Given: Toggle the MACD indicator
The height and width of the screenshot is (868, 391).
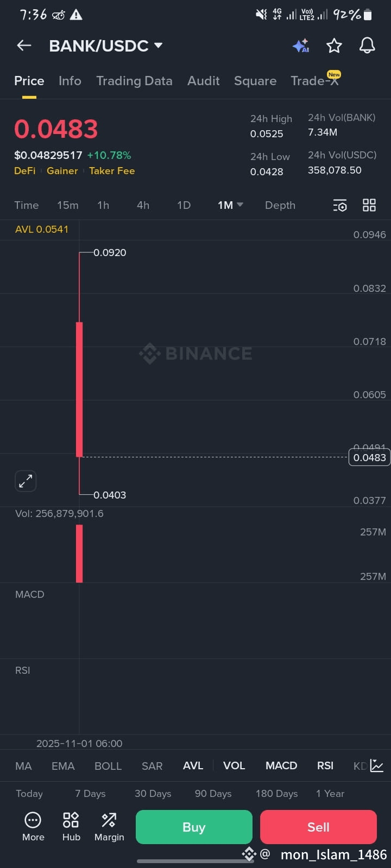Looking at the screenshot, I should coord(281,765).
